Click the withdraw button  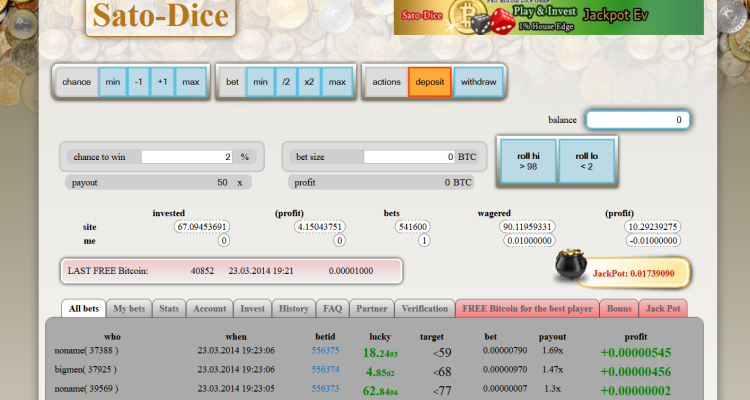click(x=478, y=82)
